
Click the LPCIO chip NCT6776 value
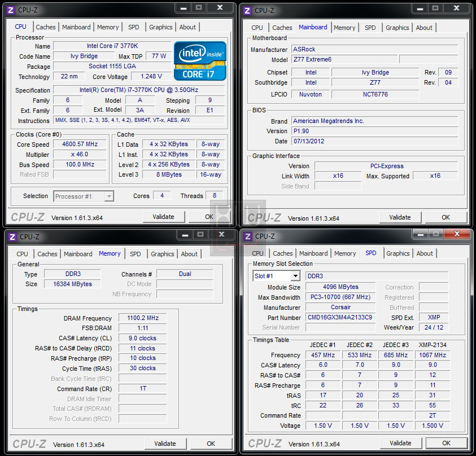(x=375, y=94)
